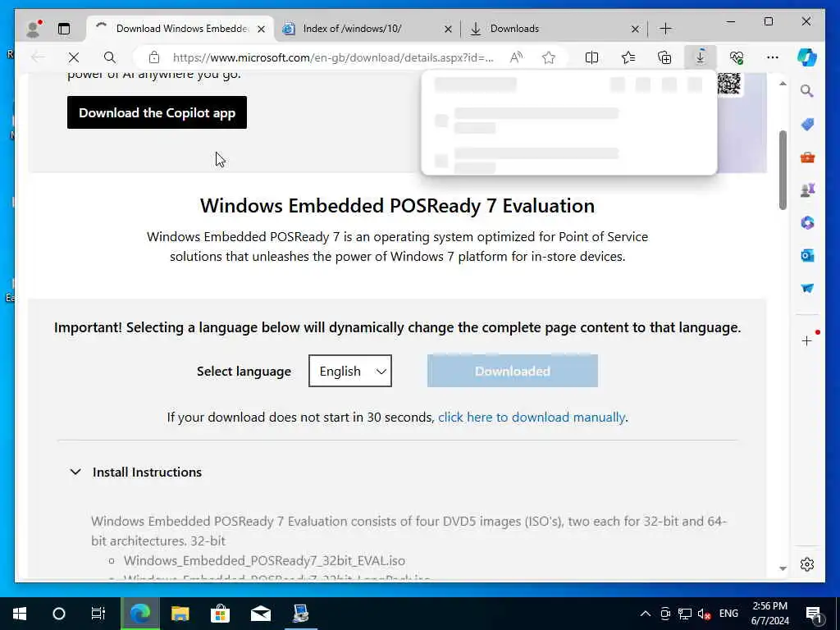Open sidebar settings gear icon
Viewport: 840px width, 630px height.
click(807, 564)
